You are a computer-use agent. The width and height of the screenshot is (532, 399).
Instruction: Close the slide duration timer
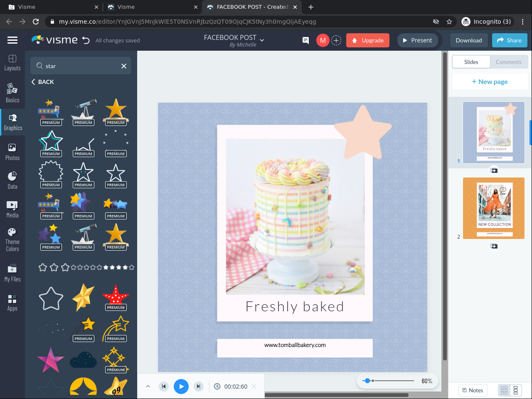coord(254,387)
